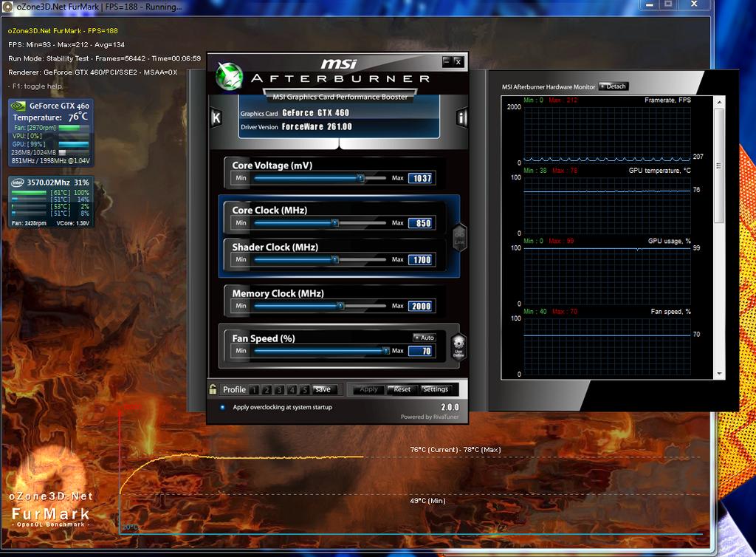The image size is (756, 557).
Task: Click the 'Graphics Card GeForce GTX 460' text
Action: coord(295,113)
